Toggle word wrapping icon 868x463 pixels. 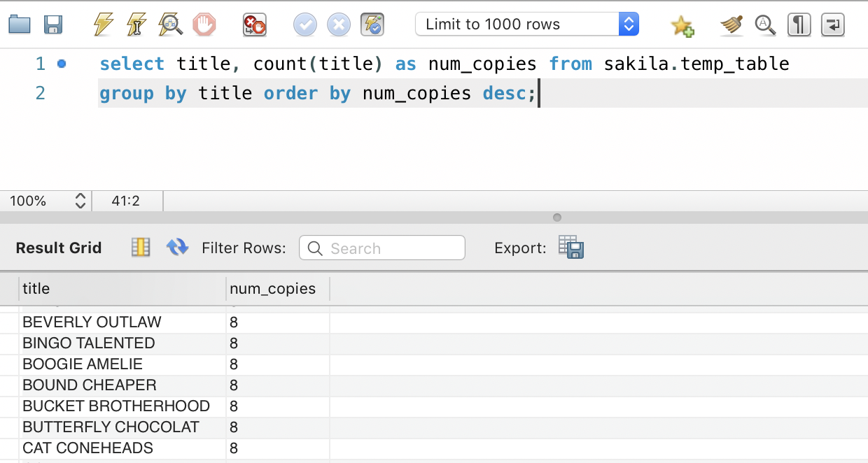tap(832, 25)
